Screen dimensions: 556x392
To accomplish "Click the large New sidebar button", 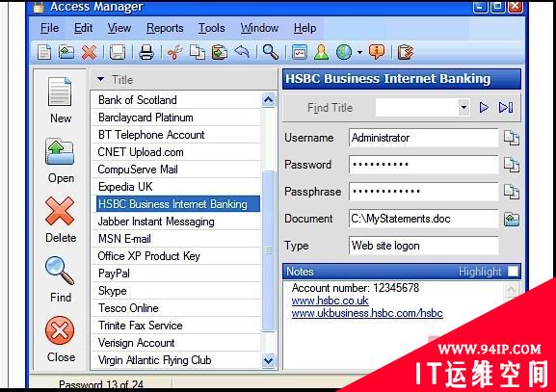I will pos(61,100).
